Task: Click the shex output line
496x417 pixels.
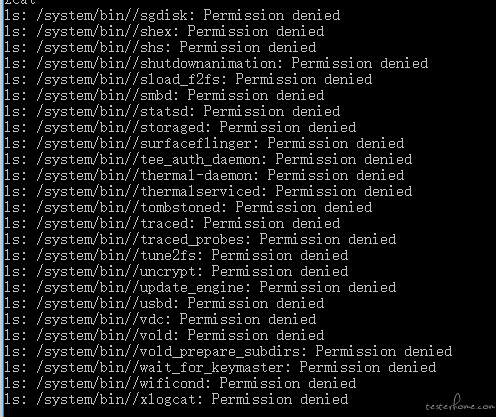Action: coord(164,32)
